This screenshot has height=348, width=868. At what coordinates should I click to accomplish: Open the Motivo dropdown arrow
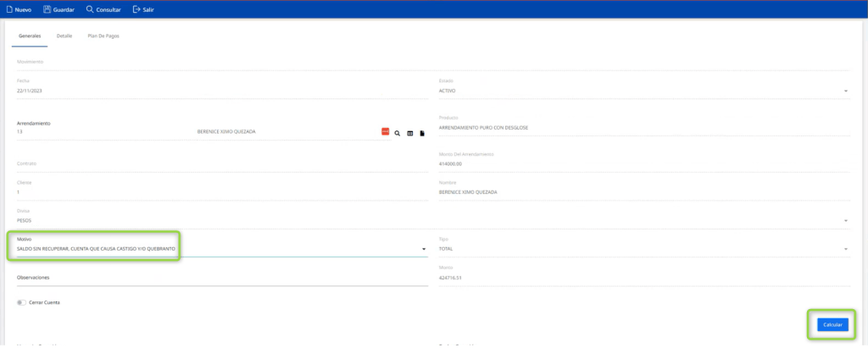424,250
